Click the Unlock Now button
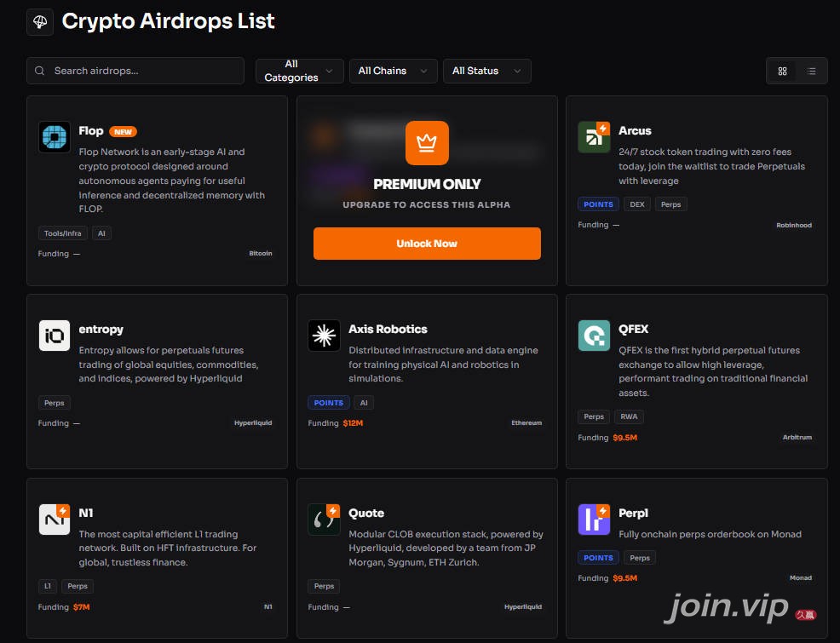Screen dimensions: 840x643 427,244
